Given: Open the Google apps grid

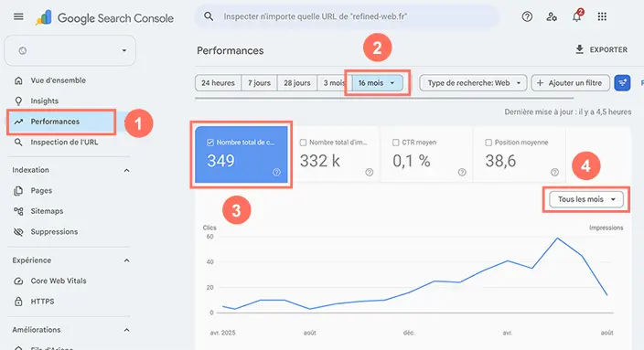Looking at the screenshot, I should click(602, 16).
